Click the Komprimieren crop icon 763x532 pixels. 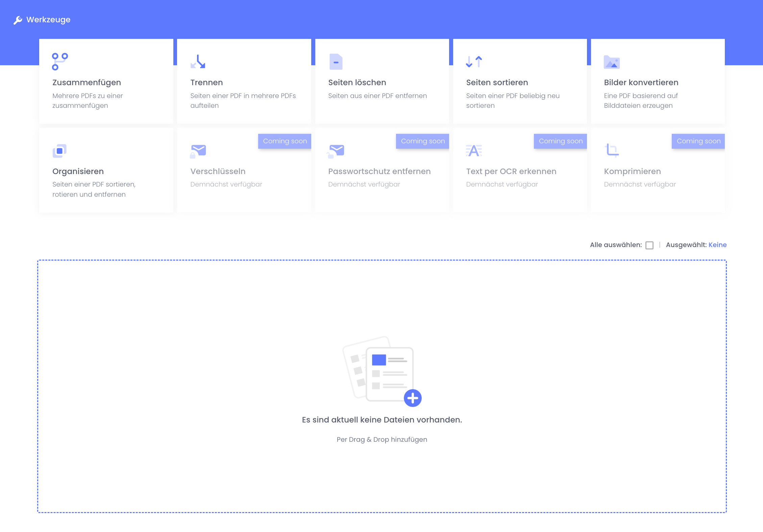coord(612,150)
